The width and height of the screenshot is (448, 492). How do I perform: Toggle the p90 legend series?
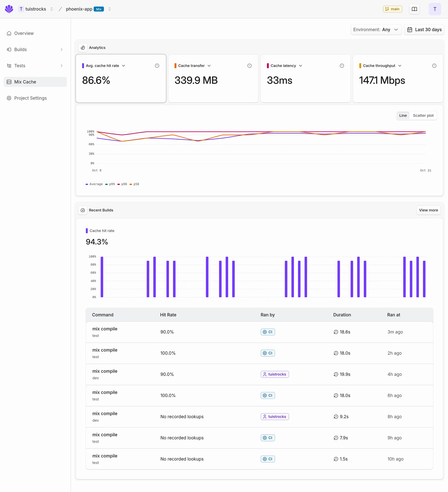pyautogui.click(x=122, y=184)
